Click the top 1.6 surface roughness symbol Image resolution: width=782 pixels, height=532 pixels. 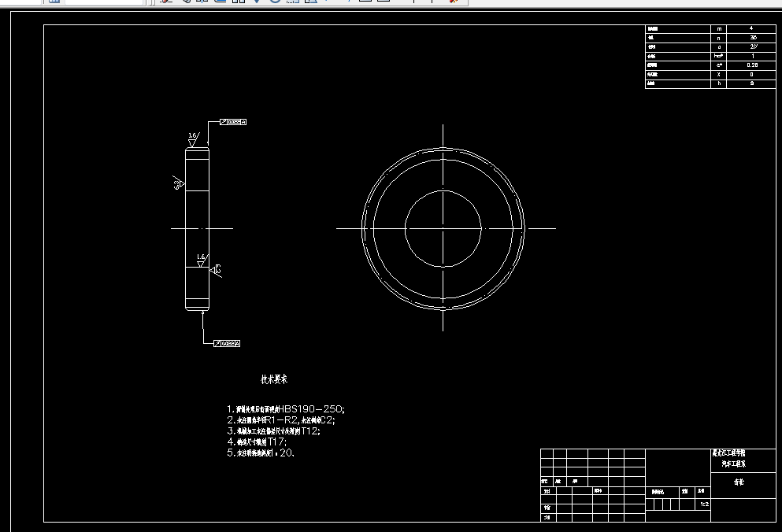tap(194, 139)
